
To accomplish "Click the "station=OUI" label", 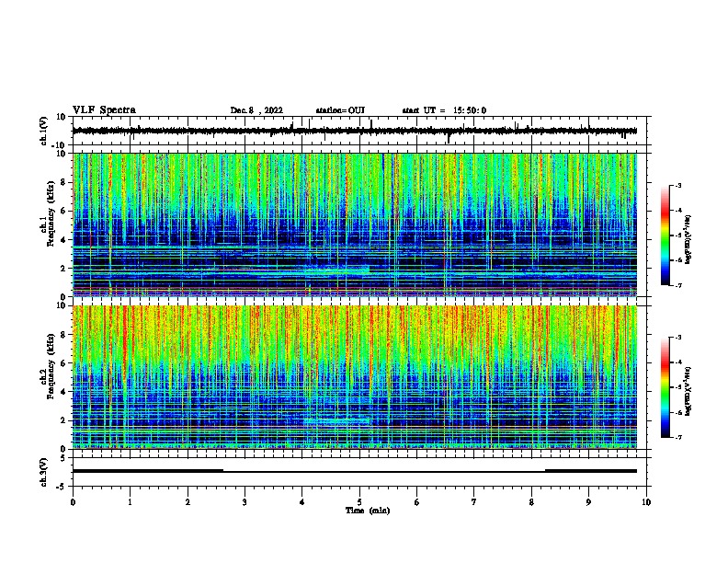I will pyautogui.click(x=340, y=110).
